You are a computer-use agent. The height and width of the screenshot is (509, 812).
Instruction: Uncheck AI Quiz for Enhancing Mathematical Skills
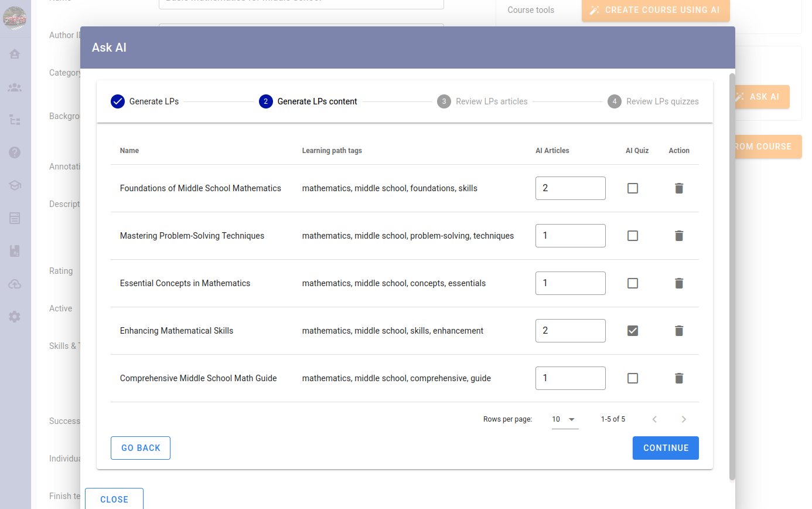tap(633, 331)
